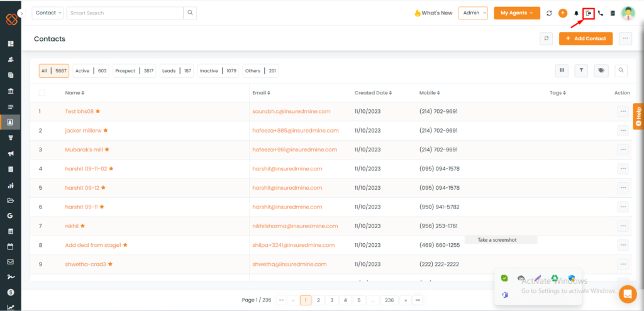Open the dashboard icon in the left sidebar
The image size is (644, 311).
(x=11, y=43)
